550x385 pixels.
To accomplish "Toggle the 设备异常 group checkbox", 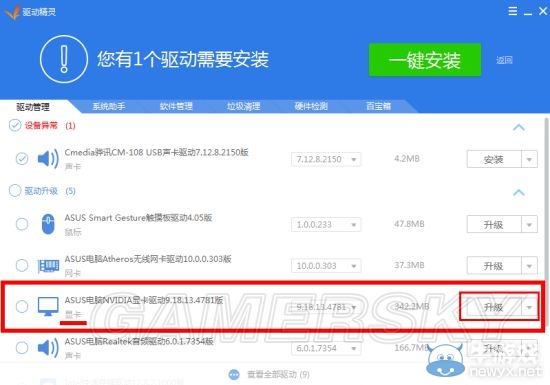I will (15, 125).
